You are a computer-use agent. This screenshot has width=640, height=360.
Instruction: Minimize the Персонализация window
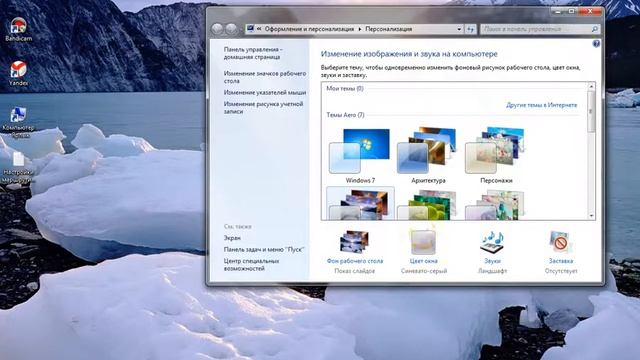pos(558,11)
